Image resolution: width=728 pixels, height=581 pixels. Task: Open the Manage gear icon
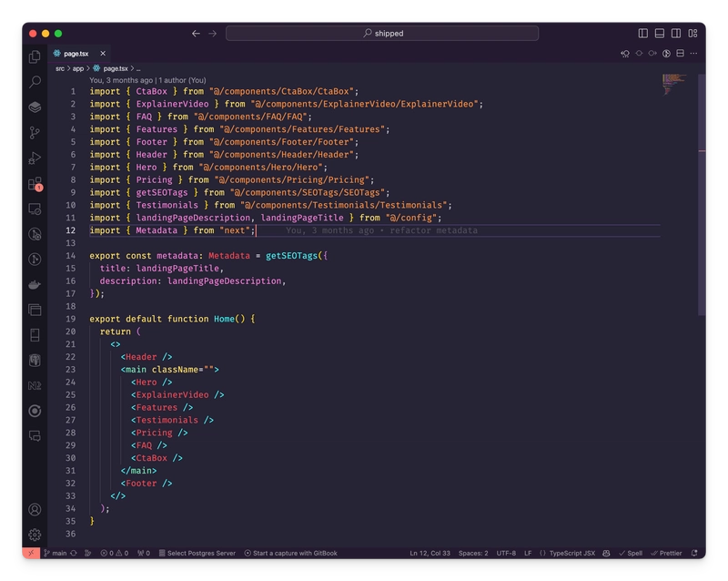pyautogui.click(x=35, y=535)
